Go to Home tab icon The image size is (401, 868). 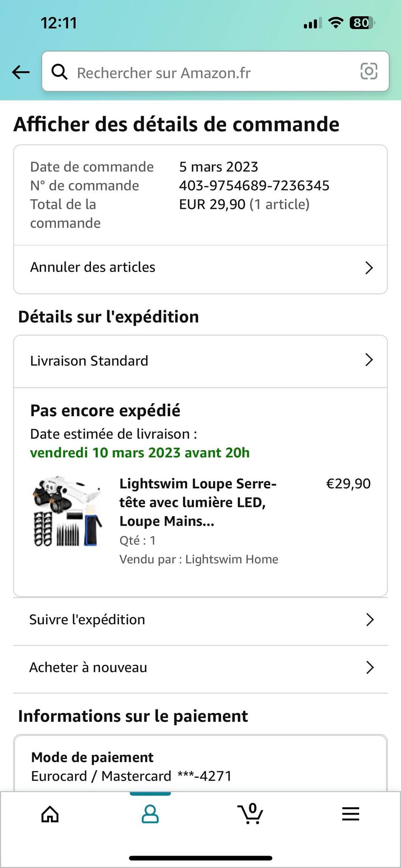pos(50,814)
